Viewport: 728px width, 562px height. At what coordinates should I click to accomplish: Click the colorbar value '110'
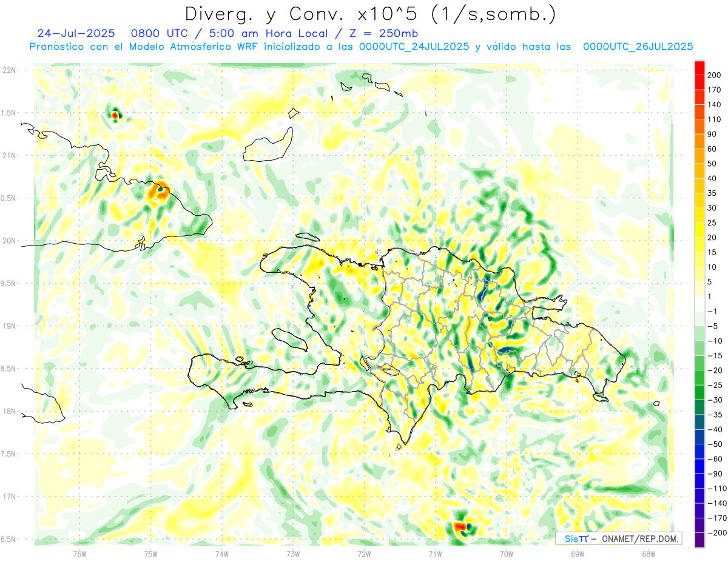click(x=715, y=119)
